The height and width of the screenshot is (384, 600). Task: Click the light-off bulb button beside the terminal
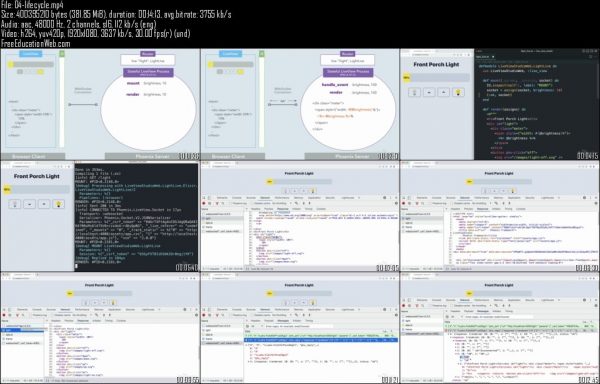click(15, 204)
